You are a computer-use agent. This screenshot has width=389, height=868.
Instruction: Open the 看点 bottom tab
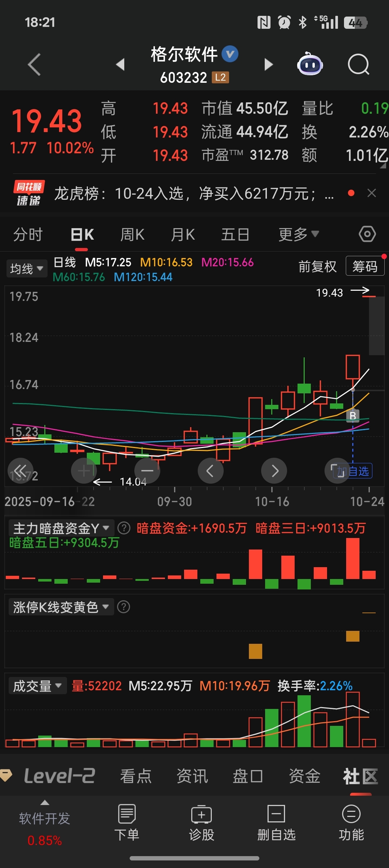pos(136,776)
